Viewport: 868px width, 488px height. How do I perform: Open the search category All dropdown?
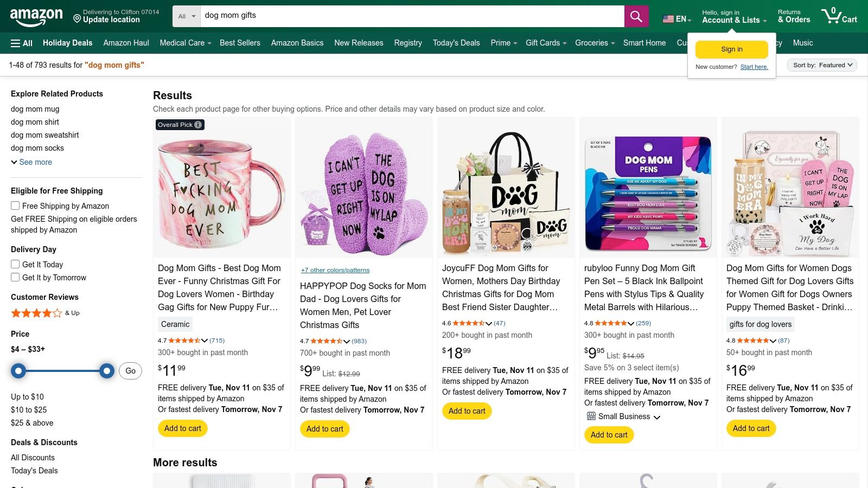tap(186, 16)
